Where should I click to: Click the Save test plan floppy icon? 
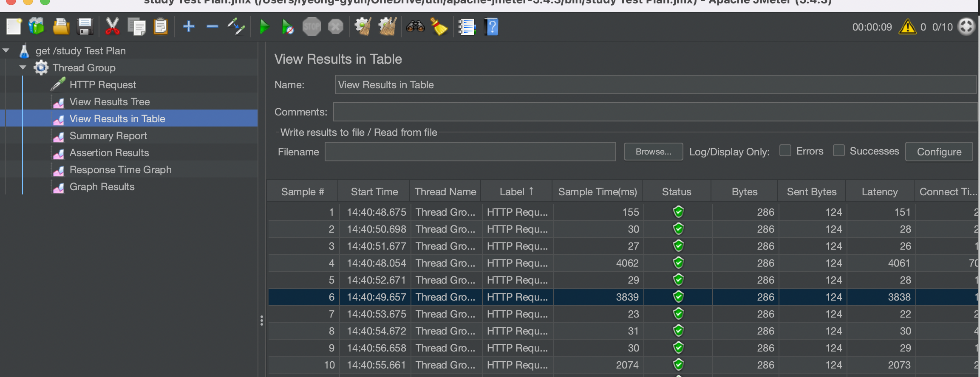(85, 27)
